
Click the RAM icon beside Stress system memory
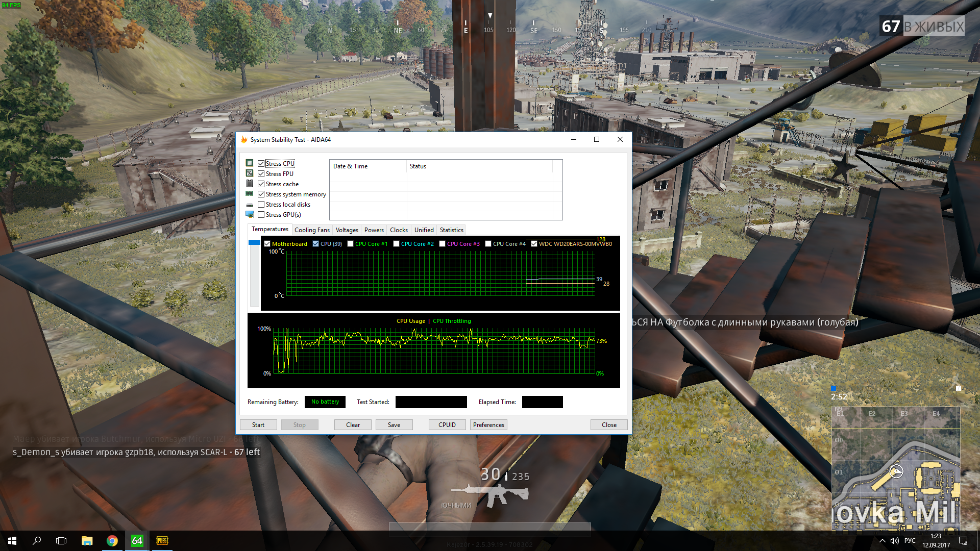click(x=250, y=194)
